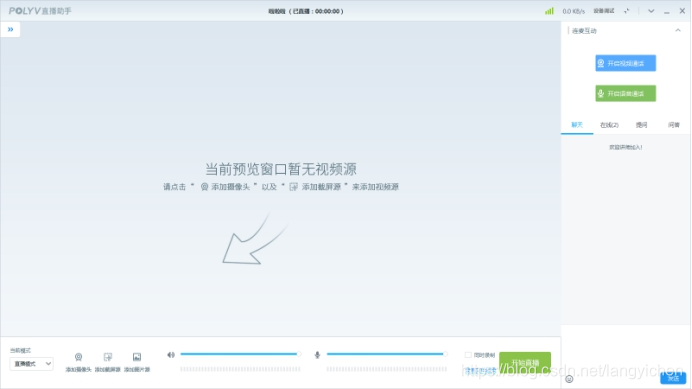Switch to the 在线(2) online users tab

tap(609, 125)
